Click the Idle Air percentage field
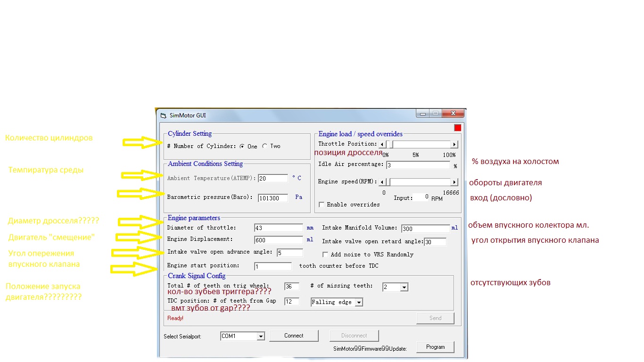Screen dimensions: 644x362 pyautogui.click(x=418, y=165)
